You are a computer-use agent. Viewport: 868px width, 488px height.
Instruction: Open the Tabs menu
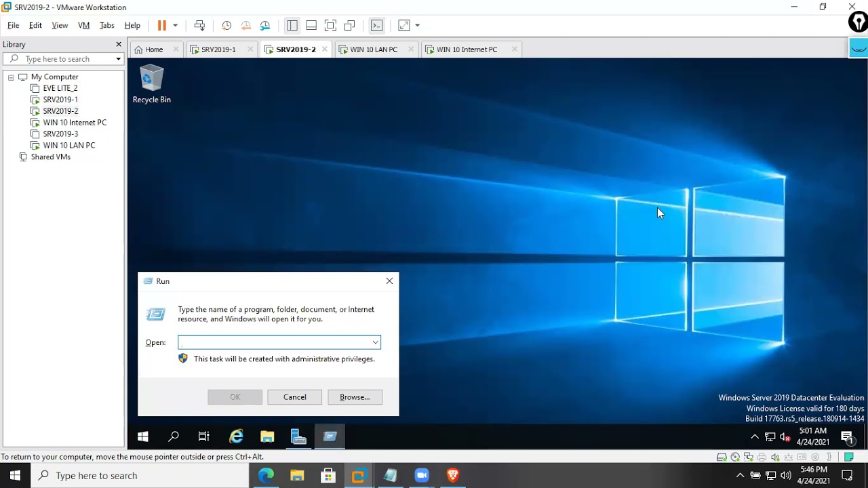click(x=107, y=26)
